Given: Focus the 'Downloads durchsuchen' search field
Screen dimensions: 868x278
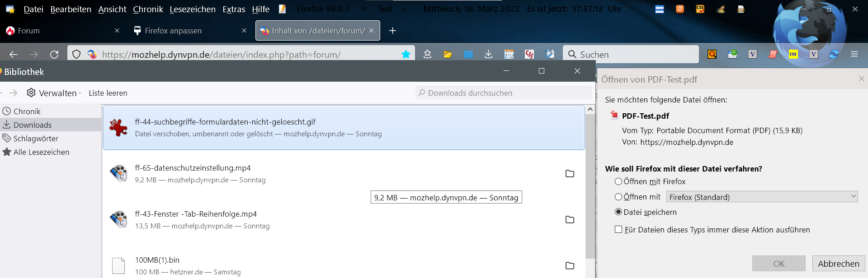Looking at the screenshot, I should point(504,93).
